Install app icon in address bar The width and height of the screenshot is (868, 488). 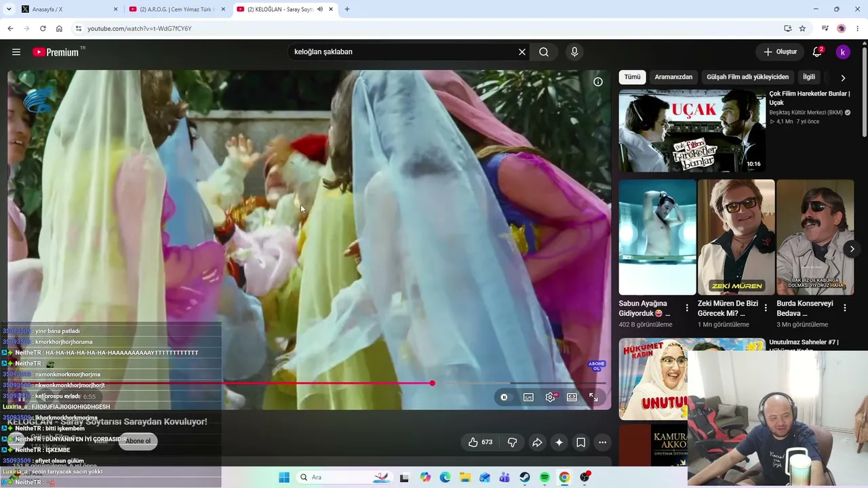787,28
